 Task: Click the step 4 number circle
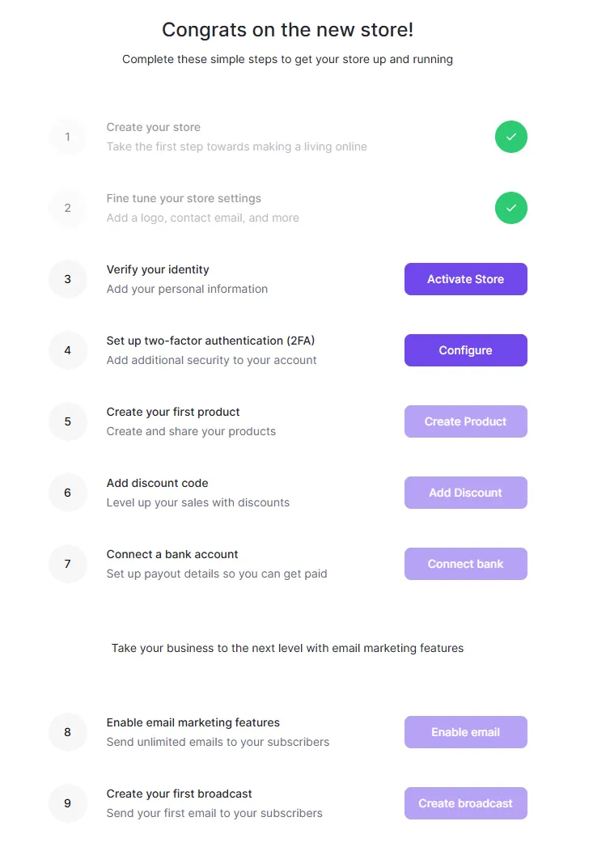[67, 350]
